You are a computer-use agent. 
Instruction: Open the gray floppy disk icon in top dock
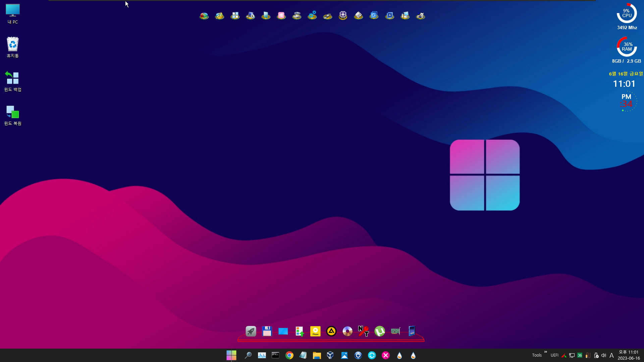(358, 16)
